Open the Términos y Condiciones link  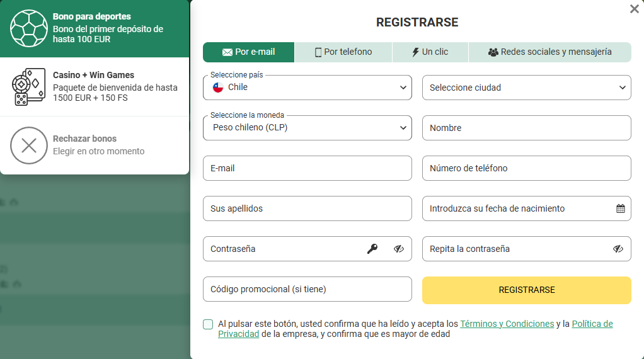point(507,324)
